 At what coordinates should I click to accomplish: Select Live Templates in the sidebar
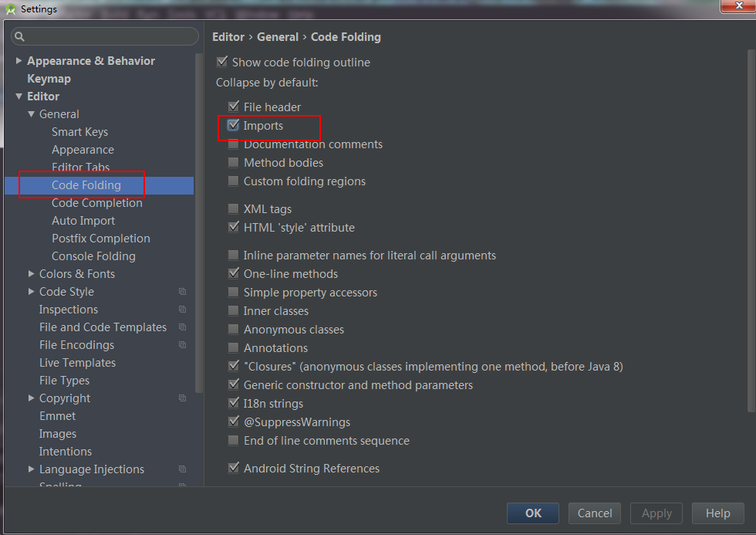click(78, 363)
